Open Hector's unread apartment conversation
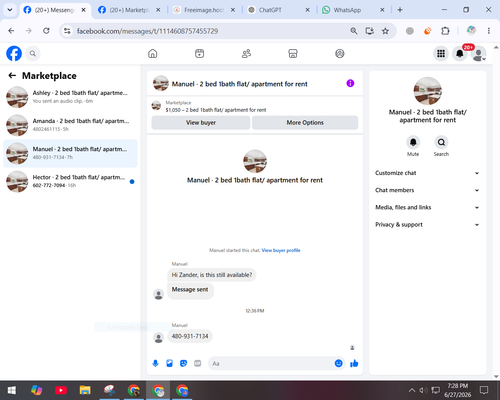This screenshot has width=500, height=400. (70, 181)
